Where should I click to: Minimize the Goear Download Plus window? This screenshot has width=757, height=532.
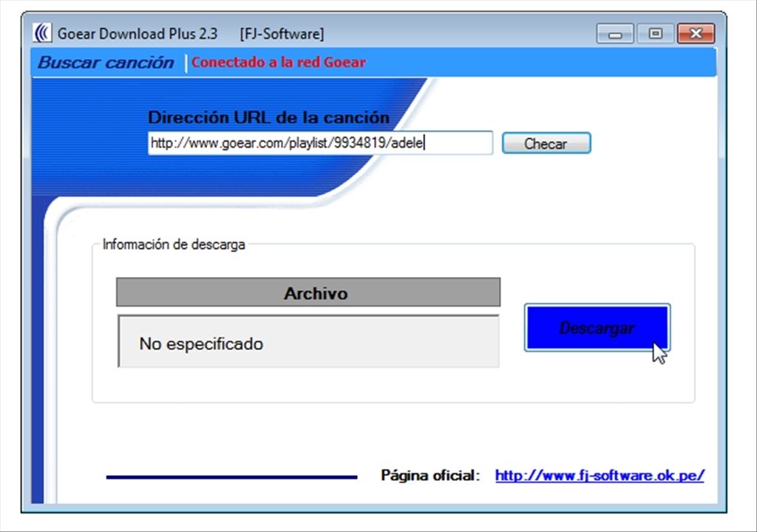615,34
